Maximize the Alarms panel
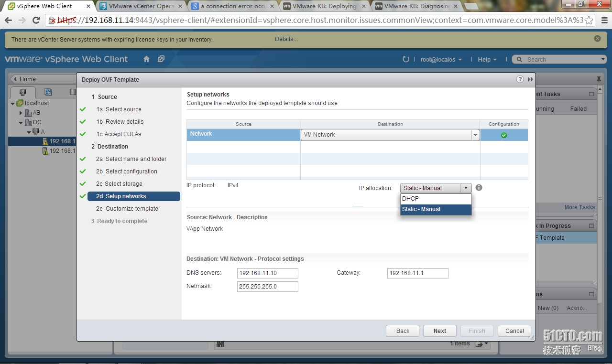Viewport: 612px width, 364px height. (x=591, y=294)
